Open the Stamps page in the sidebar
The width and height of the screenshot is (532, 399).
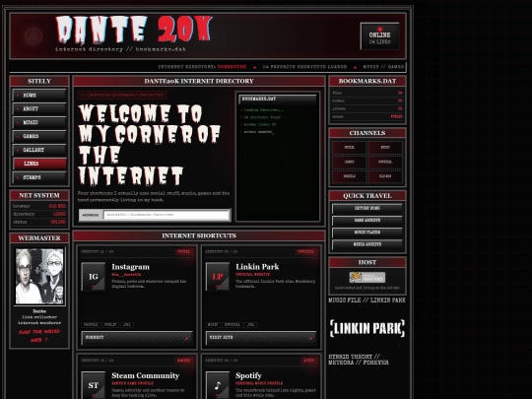click(39, 177)
